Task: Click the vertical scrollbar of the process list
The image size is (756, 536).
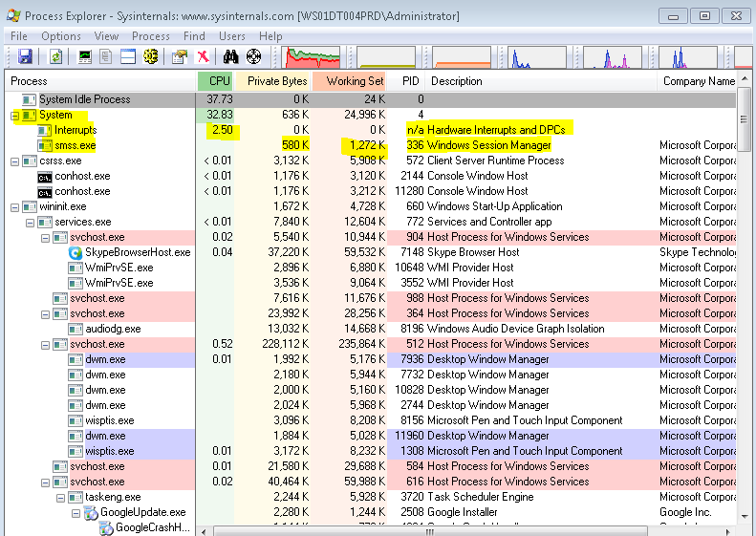Action: click(745, 287)
